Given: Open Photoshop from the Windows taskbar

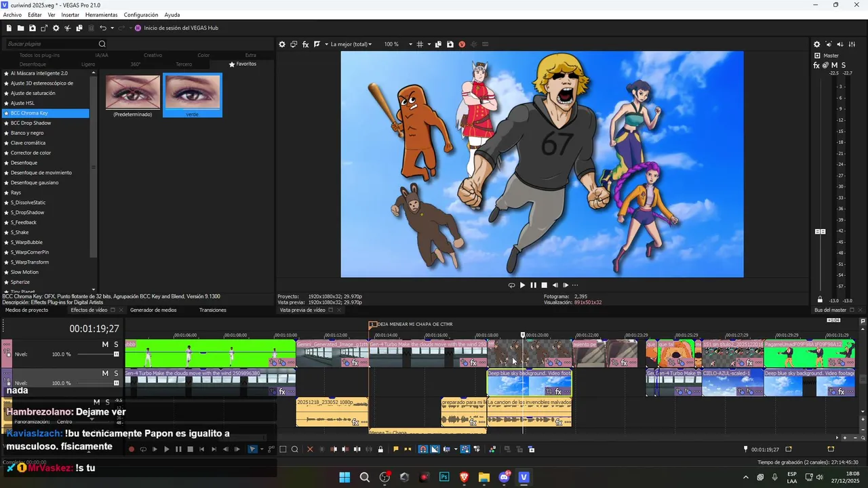Looking at the screenshot, I should [x=444, y=477].
